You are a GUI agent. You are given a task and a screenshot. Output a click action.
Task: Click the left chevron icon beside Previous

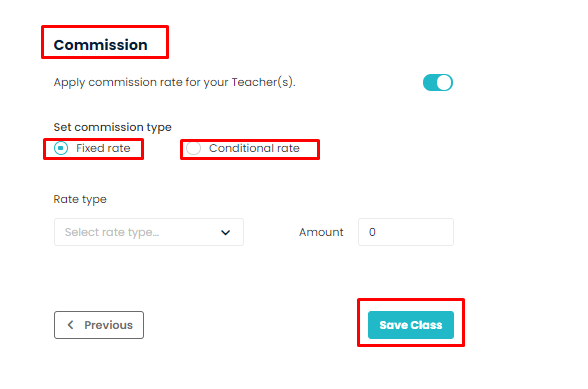(x=70, y=325)
